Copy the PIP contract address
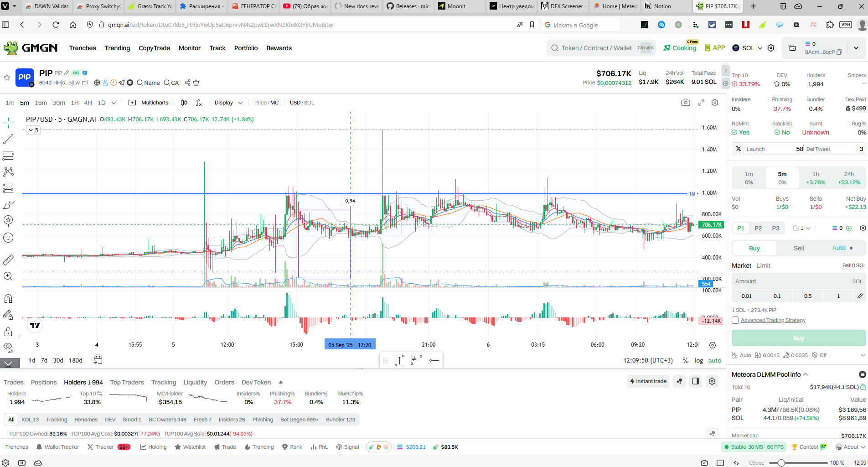The height and width of the screenshot is (467, 868). [84, 83]
